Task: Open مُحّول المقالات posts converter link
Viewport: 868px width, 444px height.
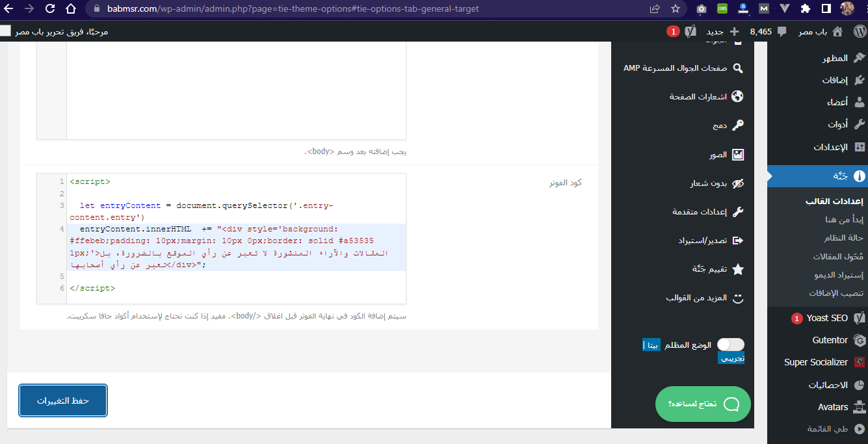Action: point(838,257)
